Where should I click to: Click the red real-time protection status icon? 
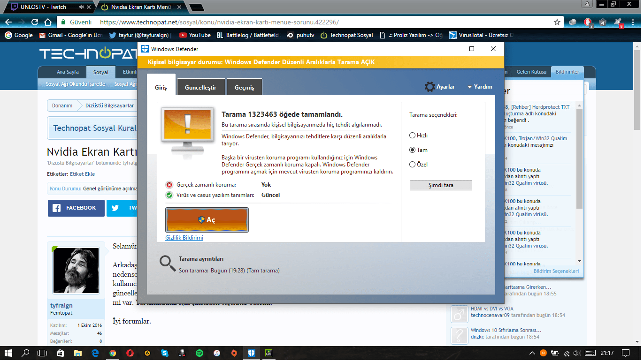coord(169,185)
